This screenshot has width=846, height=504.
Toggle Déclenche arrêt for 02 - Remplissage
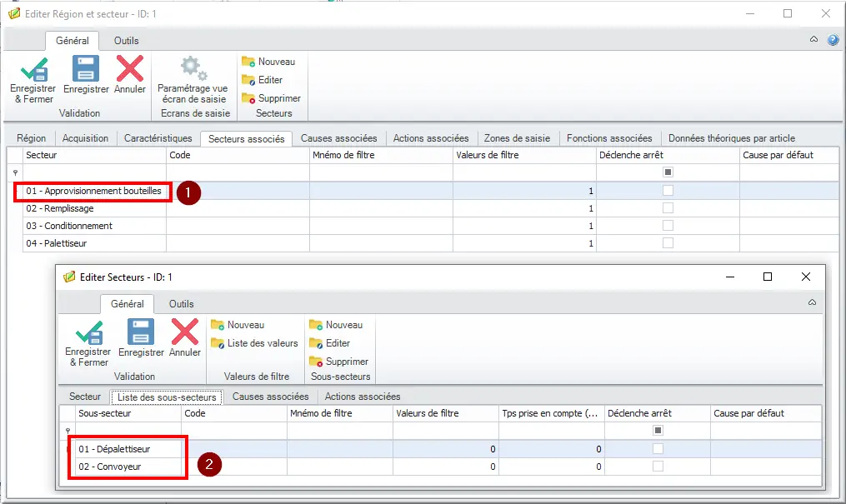tap(668, 208)
